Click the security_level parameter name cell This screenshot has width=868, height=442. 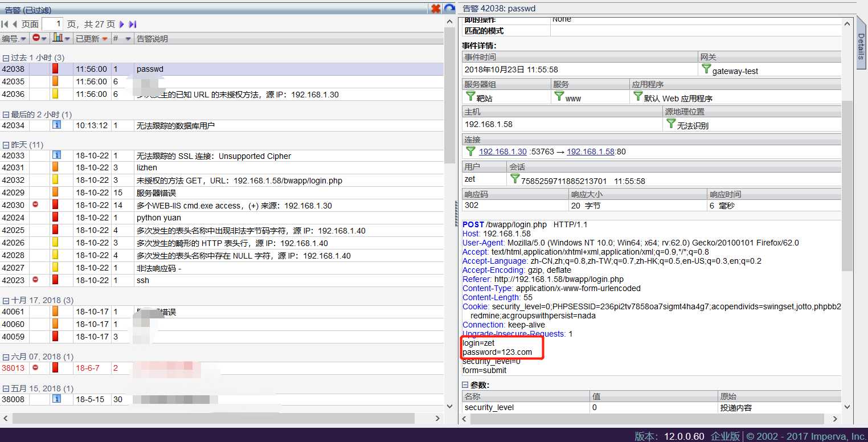click(526, 407)
